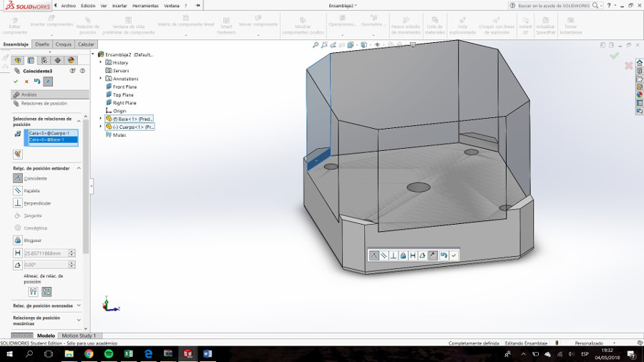Select the Coincidente mate type
The image size is (644, 362).
(x=30, y=179)
